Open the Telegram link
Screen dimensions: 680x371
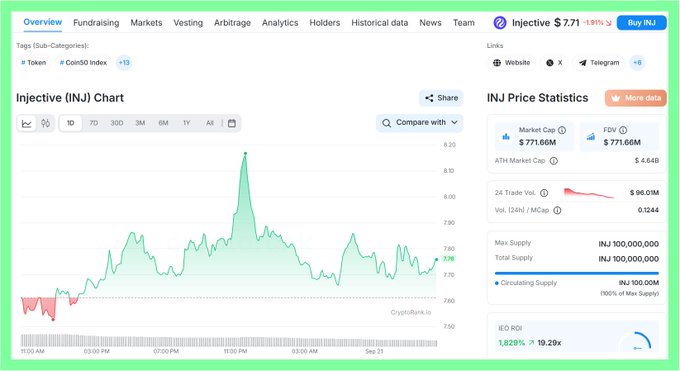coord(599,62)
